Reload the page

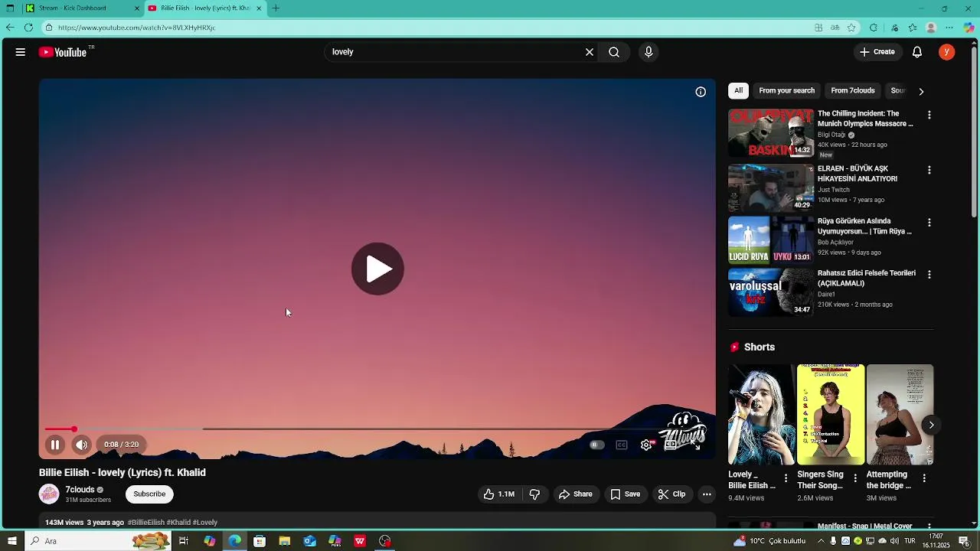pyautogui.click(x=28, y=28)
